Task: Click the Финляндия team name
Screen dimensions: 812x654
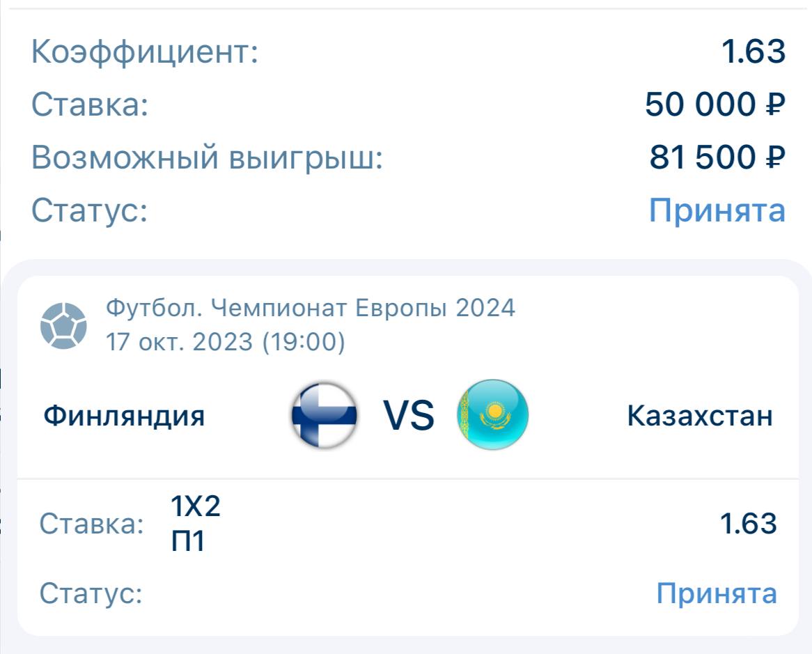Action: tap(124, 416)
